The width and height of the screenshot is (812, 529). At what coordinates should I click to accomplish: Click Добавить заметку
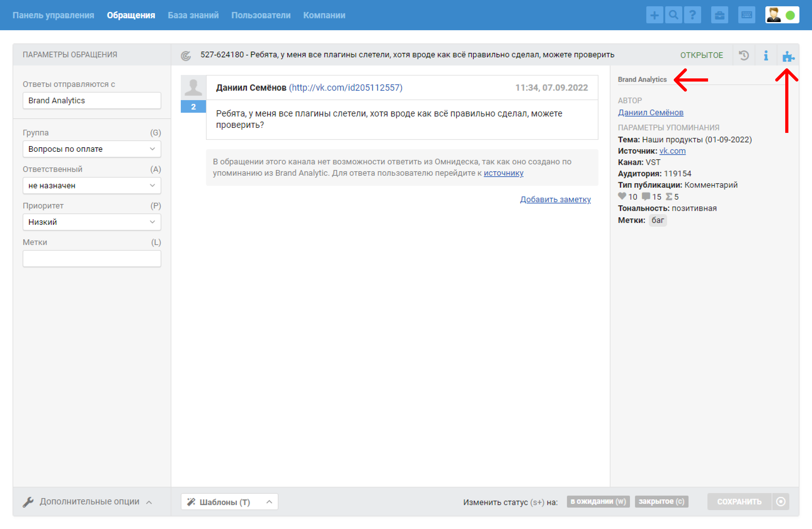555,199
